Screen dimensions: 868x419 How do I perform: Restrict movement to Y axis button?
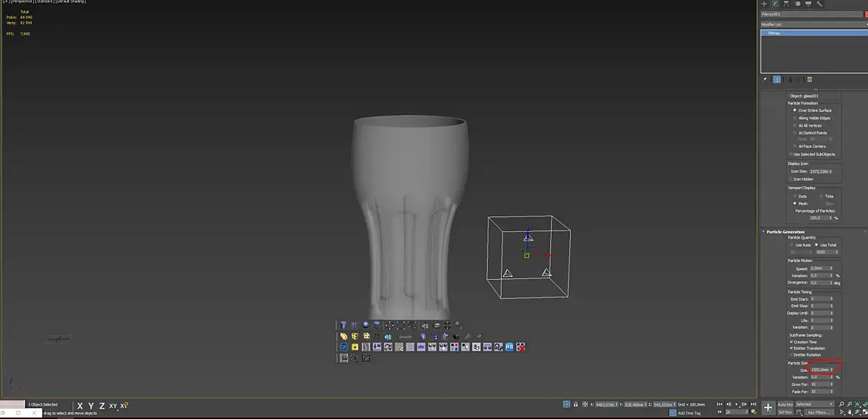click(90, 406)
